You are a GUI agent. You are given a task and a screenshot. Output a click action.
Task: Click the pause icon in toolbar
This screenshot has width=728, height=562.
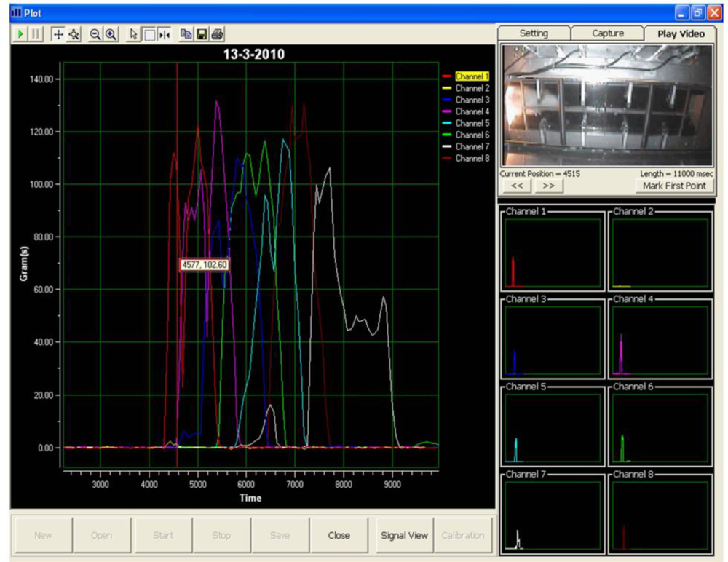pos(34,34)
